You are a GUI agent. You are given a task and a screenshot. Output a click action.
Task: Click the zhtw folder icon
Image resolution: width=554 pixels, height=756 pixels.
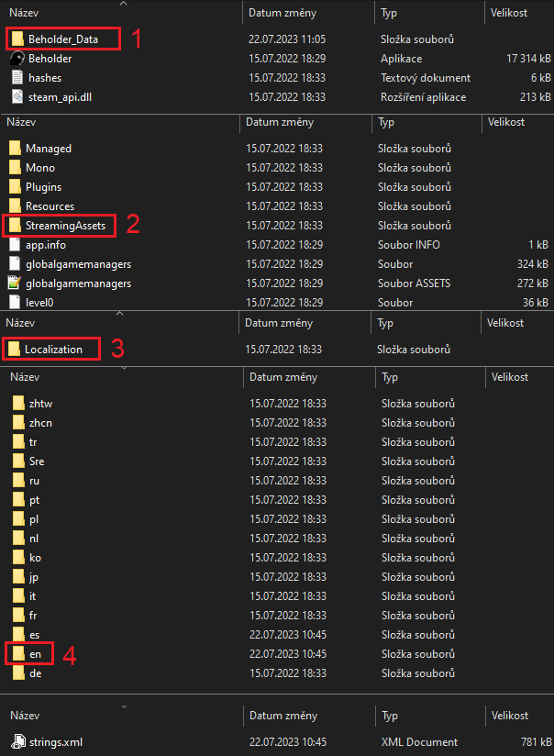tap(18, 403)
